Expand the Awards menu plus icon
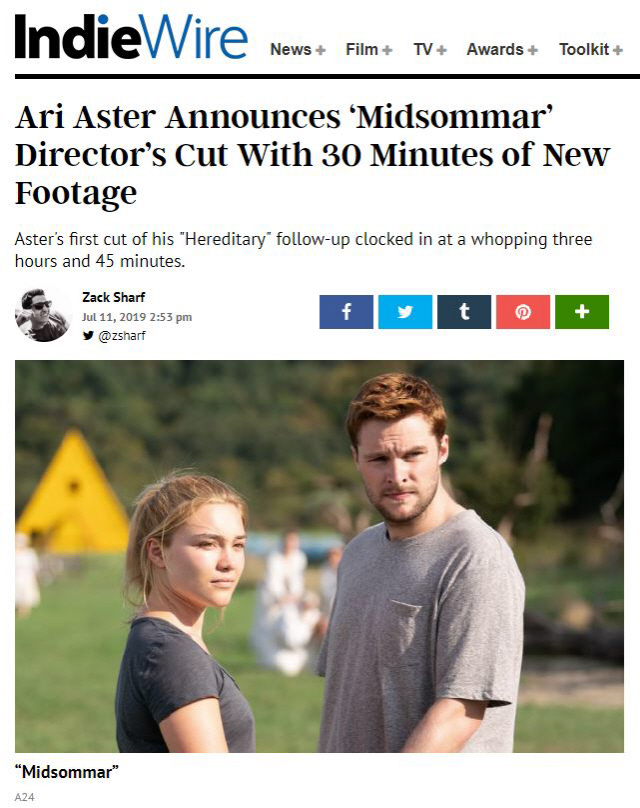640x808 pixels. [533, 50]
